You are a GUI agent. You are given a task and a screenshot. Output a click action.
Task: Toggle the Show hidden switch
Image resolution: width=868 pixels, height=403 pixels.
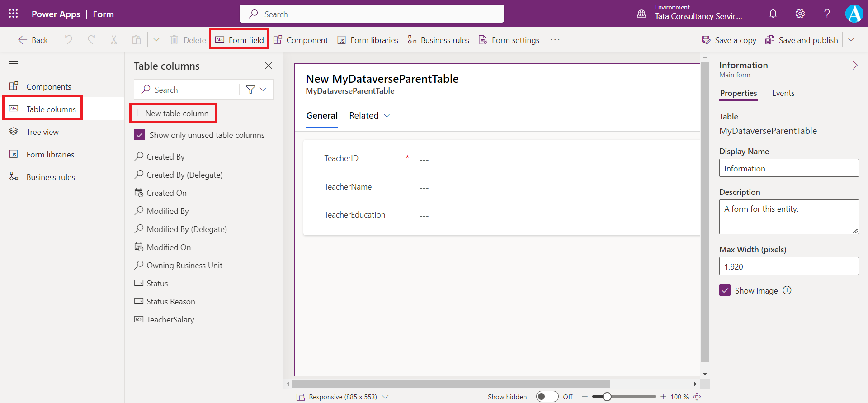[547, 397]
